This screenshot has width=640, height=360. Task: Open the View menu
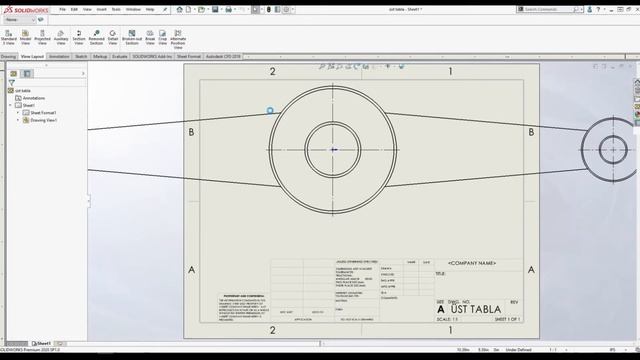[87, 9]
